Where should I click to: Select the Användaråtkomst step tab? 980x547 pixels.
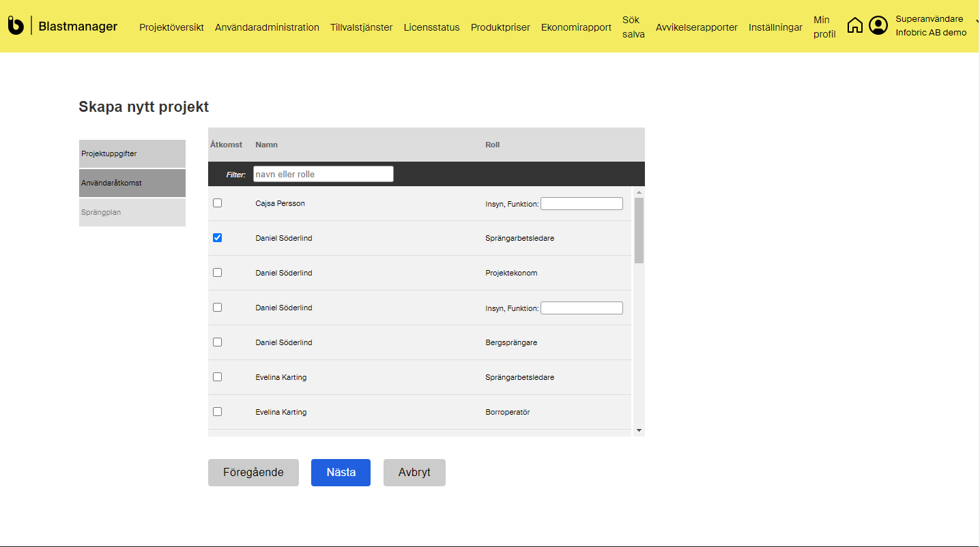click(132, 183)
